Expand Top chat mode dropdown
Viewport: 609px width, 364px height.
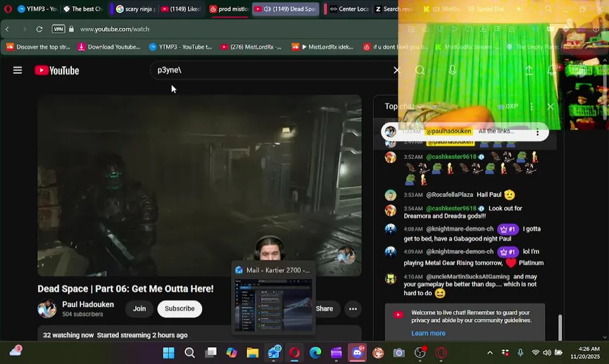(403, 106)
